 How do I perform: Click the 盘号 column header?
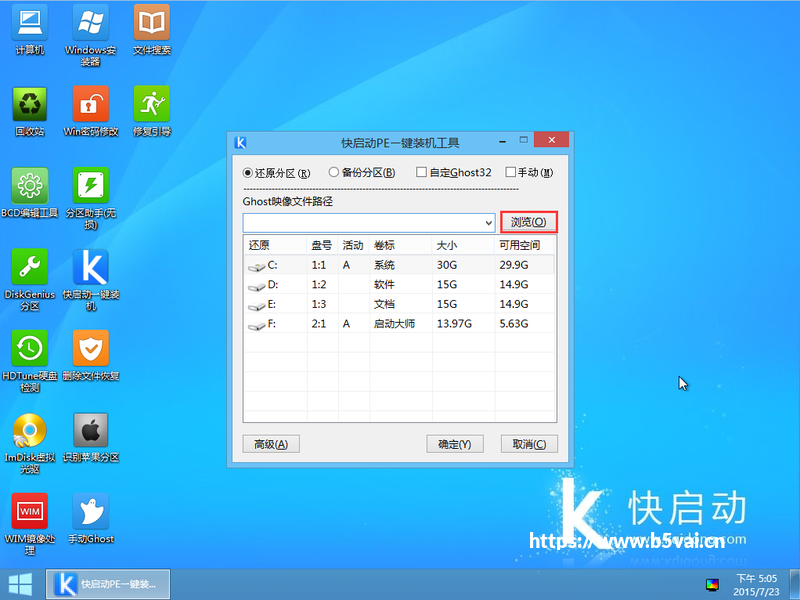(x=322, y=245)
